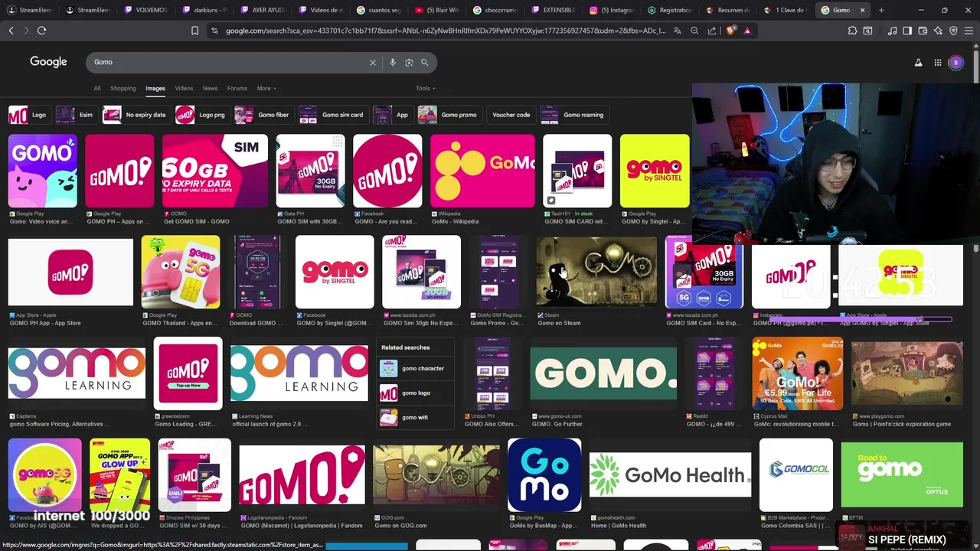
Task: Open Brave Wallet icon
Action: tap(923, 31)
